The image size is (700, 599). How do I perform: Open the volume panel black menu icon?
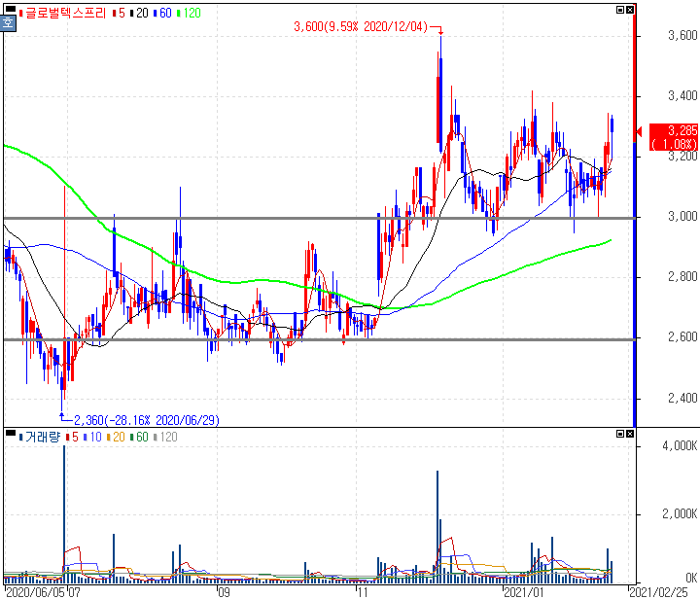tap(10, 433)
